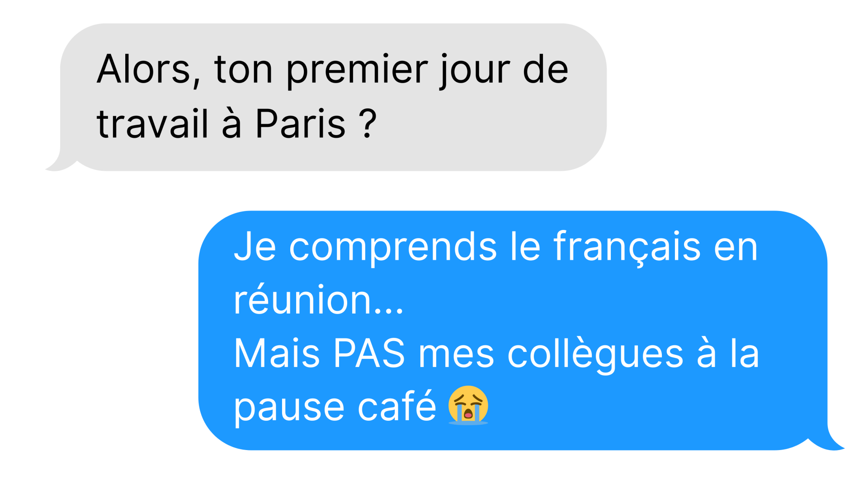Click the question mark after Paris
This screenshot has width=868, height=488.
click(x=368, y=123)
